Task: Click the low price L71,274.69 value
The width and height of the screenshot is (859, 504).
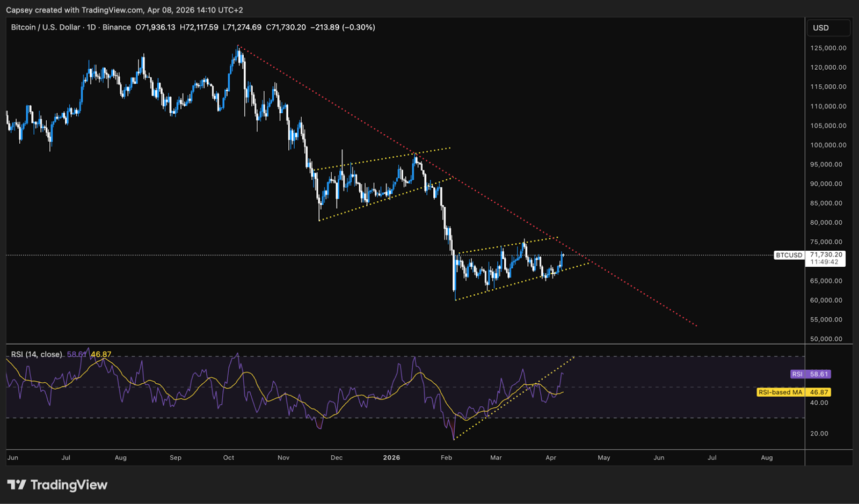Action: [243, 27]
